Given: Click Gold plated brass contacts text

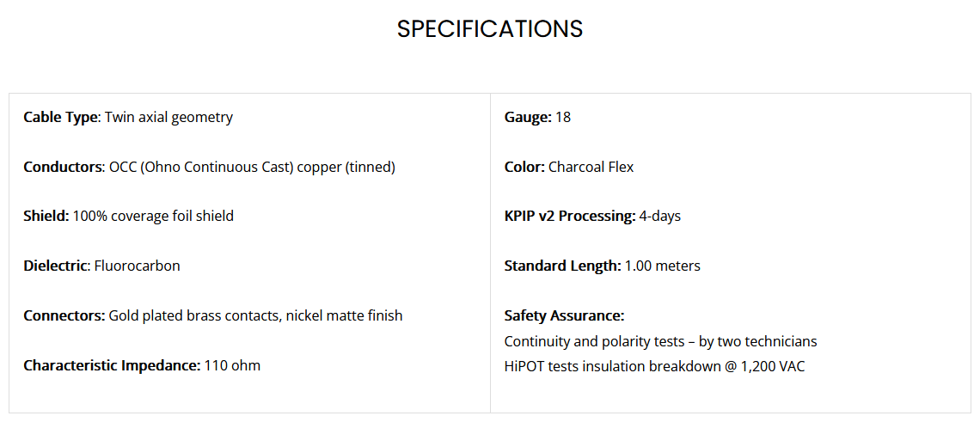Looking at the screenshot, I should 195,315.
